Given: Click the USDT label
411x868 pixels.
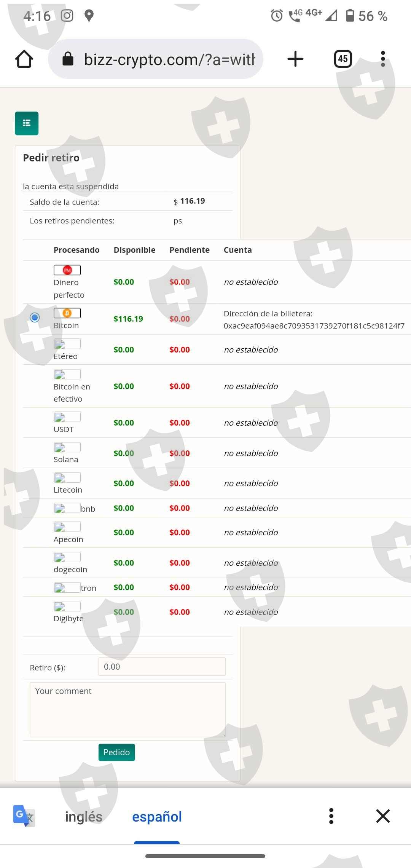Looking at the screenshot, I should tap(64, 429).
